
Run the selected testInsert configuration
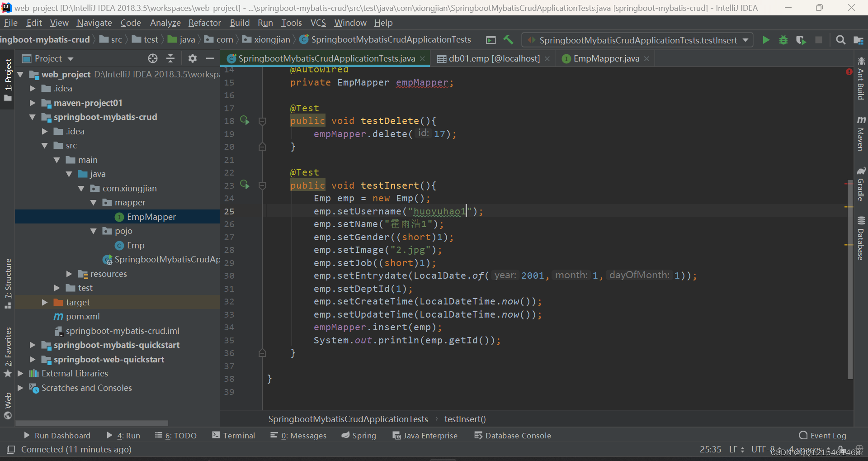pyautogui.click(x=766, y=40)
